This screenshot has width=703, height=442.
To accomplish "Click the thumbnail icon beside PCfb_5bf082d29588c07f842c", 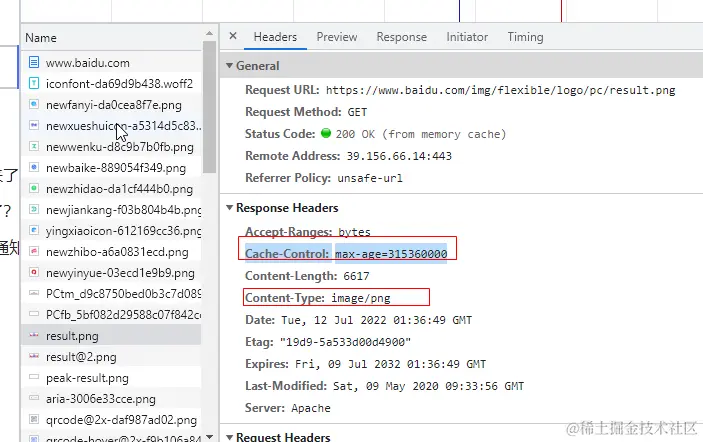I will (34, 314).
